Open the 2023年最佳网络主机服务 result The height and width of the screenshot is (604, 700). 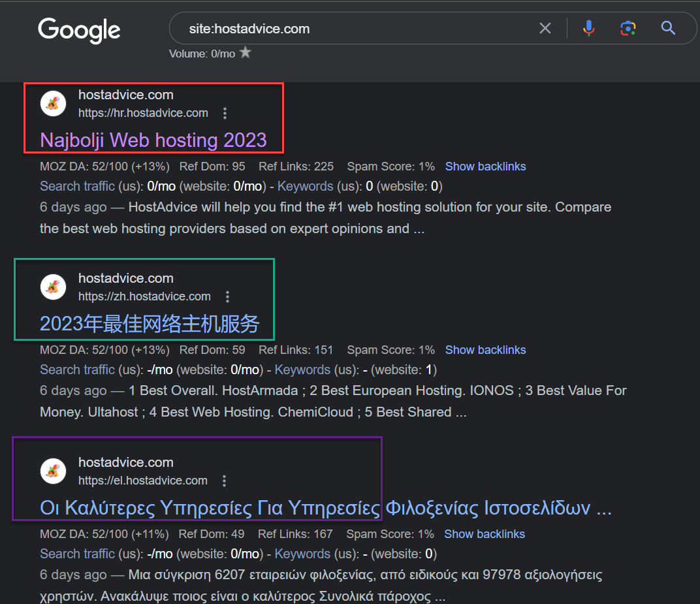(150, 324)
